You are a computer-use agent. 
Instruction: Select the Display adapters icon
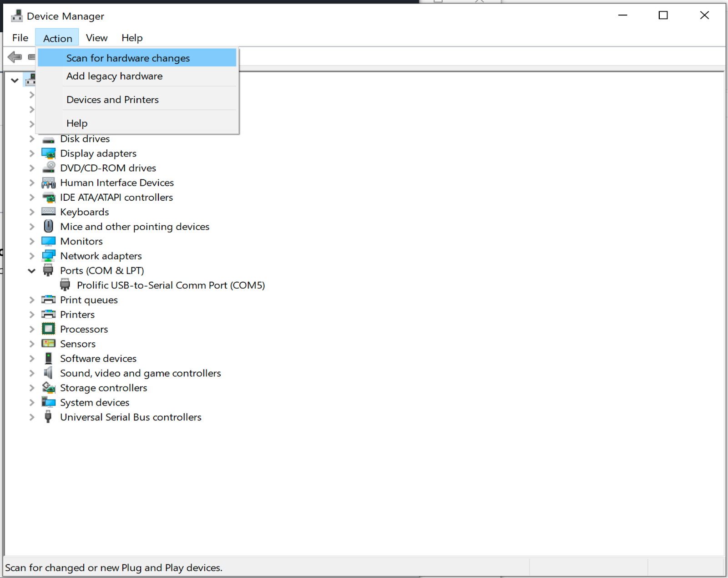click(x=48, y=153)
